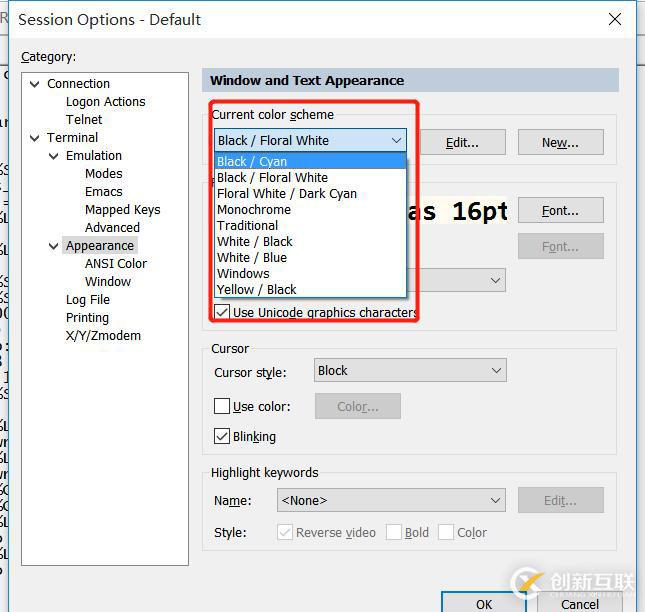The width and height of the screenshot is (645, 612).
Task: Choose Black / Cyan color scheme
Action: tap(310, 161)
